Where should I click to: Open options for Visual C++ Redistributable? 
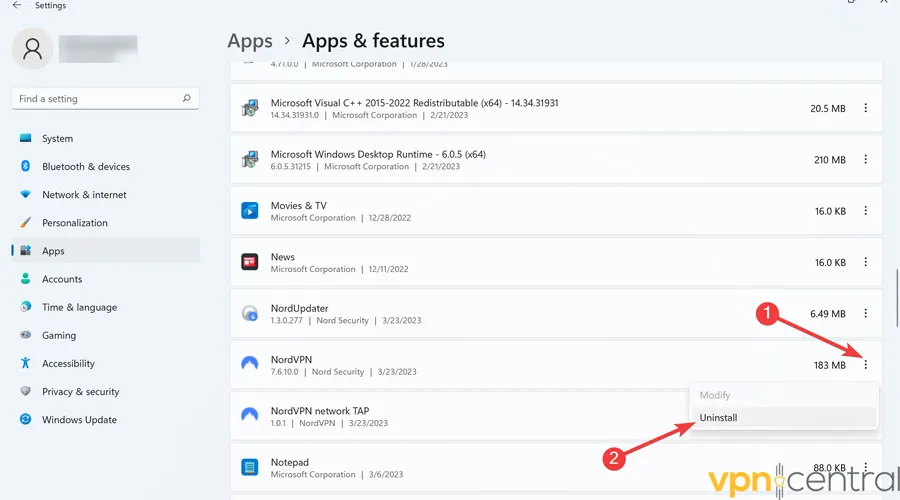[866, 108]
